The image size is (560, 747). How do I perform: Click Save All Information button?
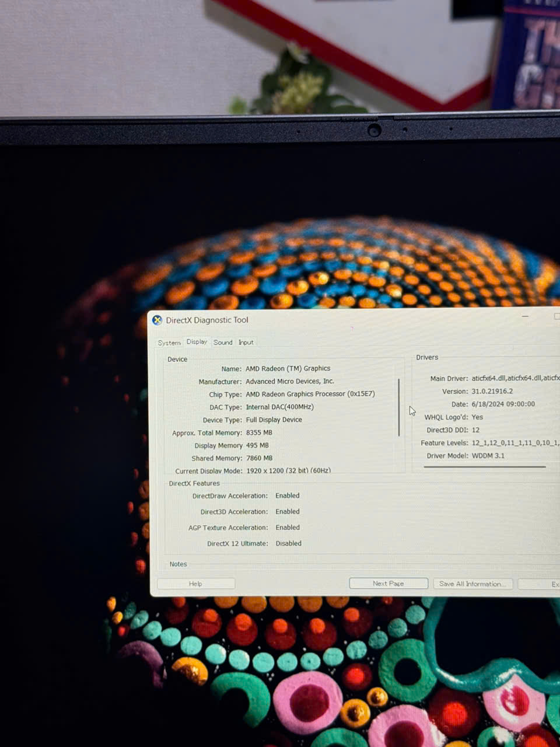coord(473,584)
